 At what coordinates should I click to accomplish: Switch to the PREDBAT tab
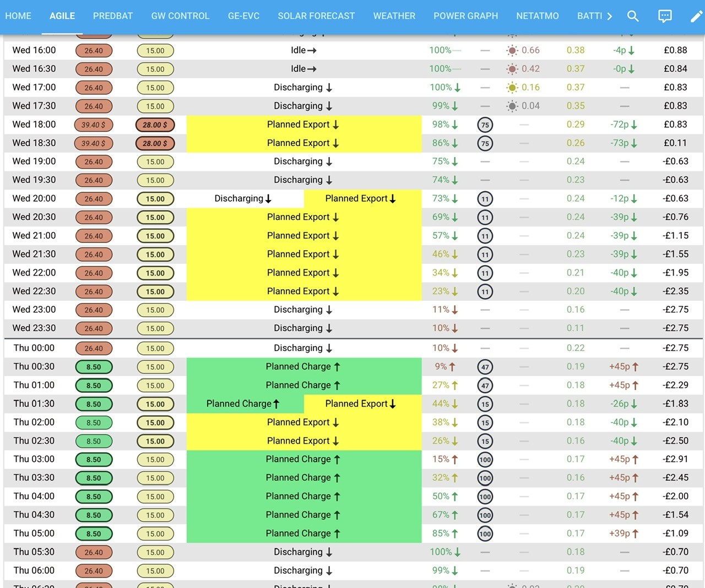click(x=113, y=16)
